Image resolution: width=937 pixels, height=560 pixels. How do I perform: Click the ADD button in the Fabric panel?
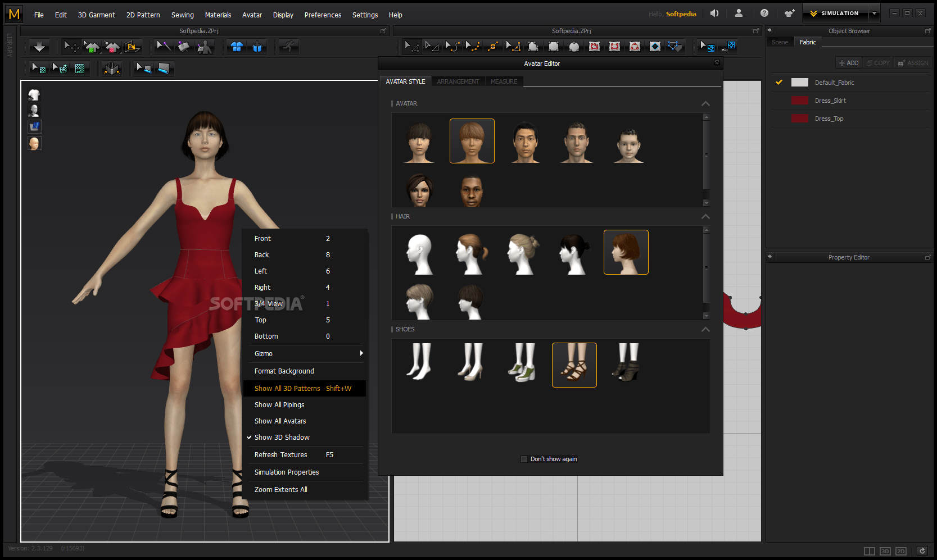848,62
